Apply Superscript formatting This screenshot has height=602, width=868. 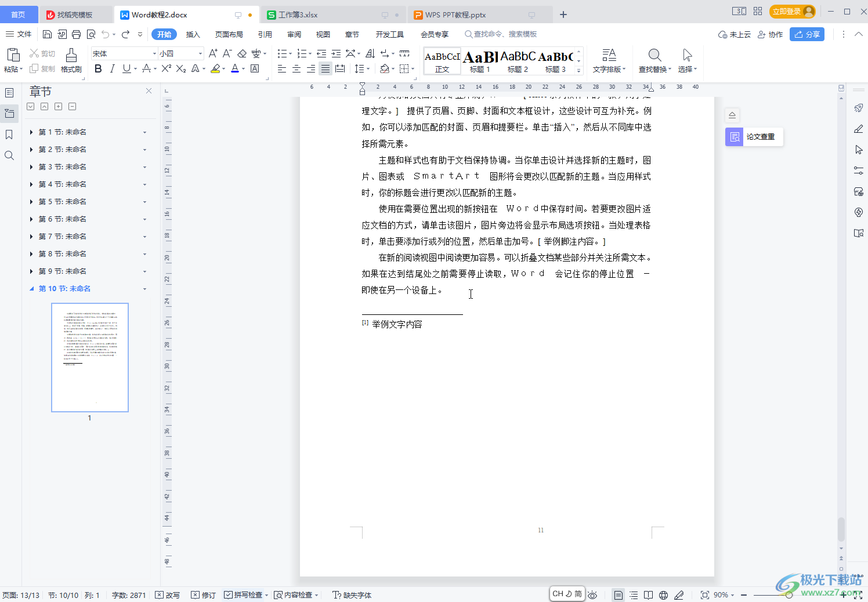click(166, 69)
